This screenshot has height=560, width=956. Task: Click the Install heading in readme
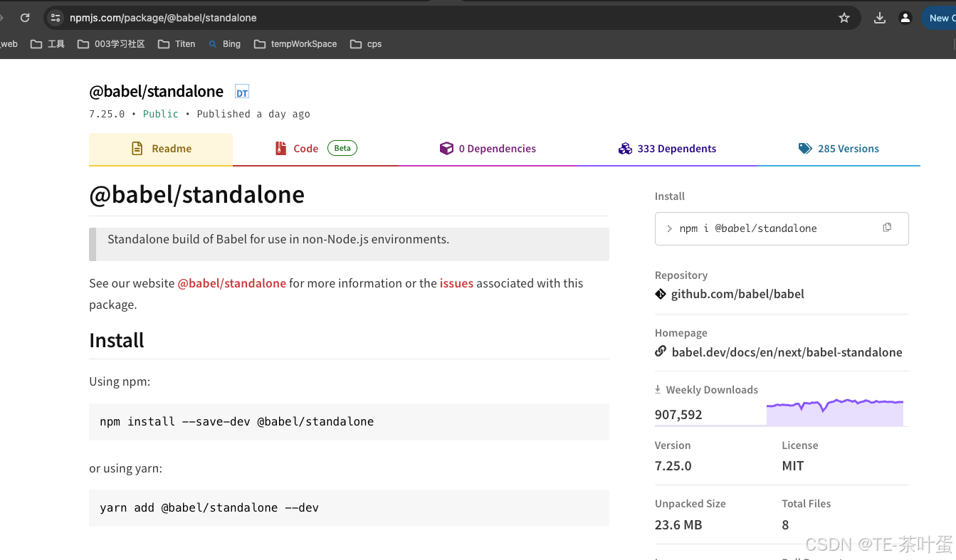(117, 340)
